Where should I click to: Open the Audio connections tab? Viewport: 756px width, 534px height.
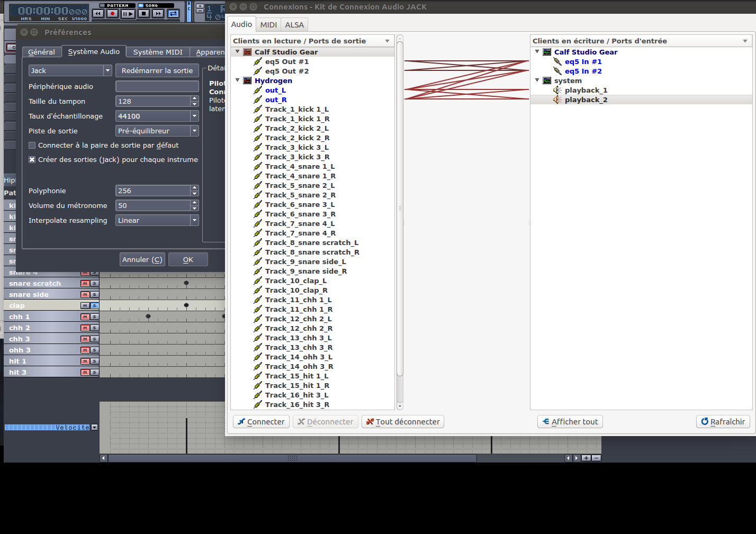241,24
